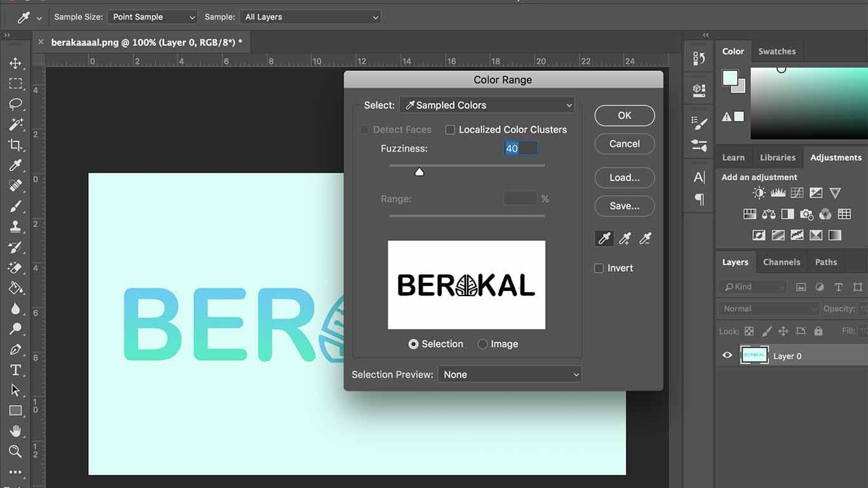Switch to the Swatches tab
This screenshot has width=868, height=488.
click(x=777, y=51)
